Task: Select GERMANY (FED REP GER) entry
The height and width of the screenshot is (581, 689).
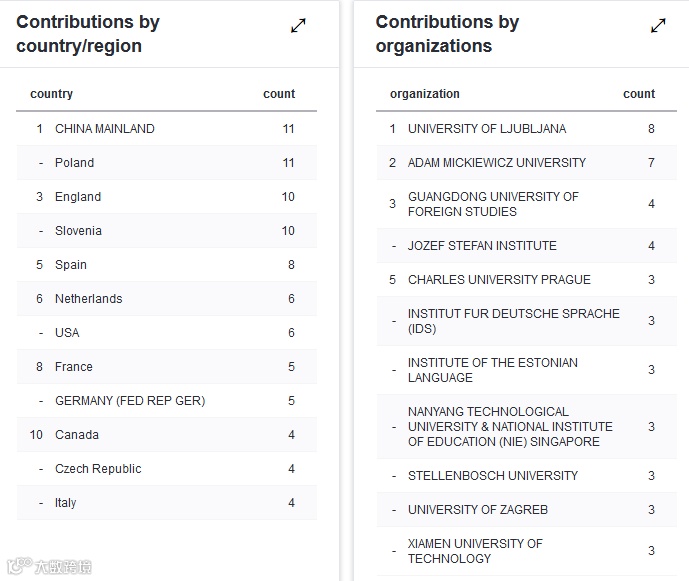Action: tap(130, 401)
